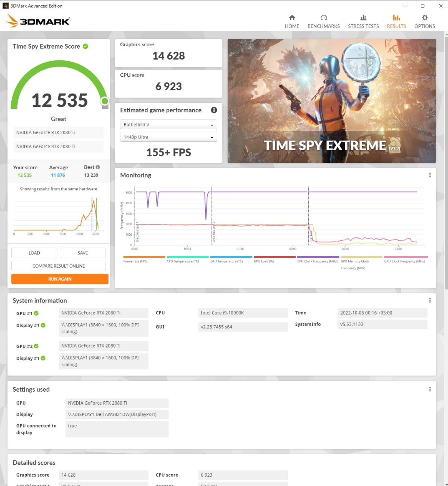Click the info icon next to Best score
448x486 pixels.
pos(98,167)
